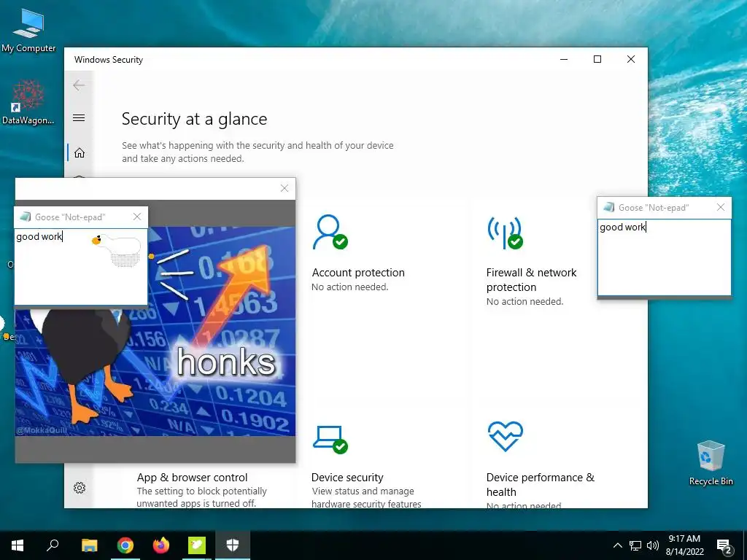Click the volume speaker tray icon
The image size is (747, 560).
pyautogui.click(x=653, y=545)
